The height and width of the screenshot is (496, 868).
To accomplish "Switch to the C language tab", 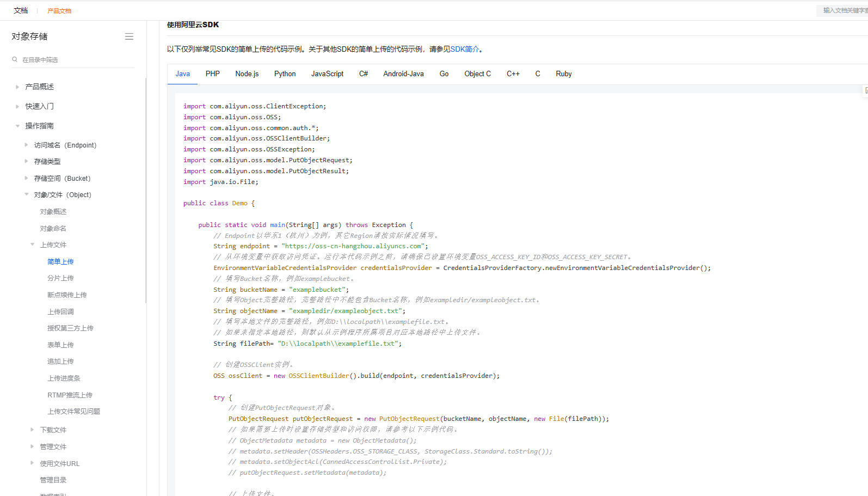I will 538,74.
